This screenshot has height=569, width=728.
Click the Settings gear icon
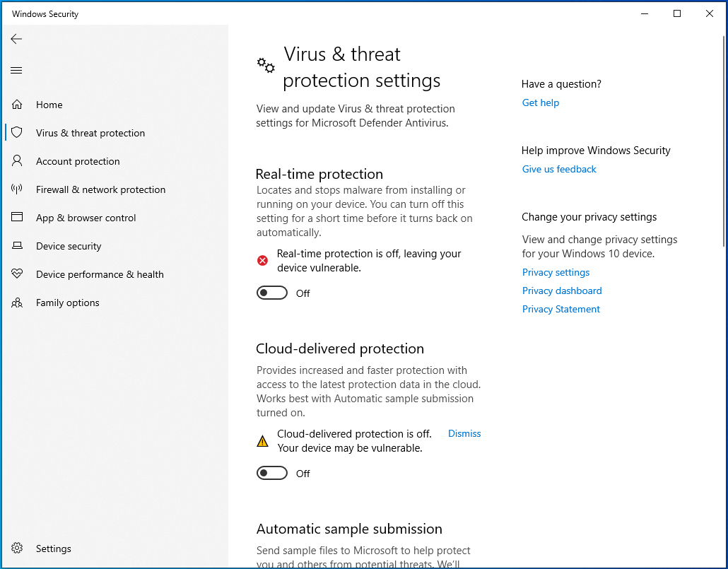click(x=16, y=549)
